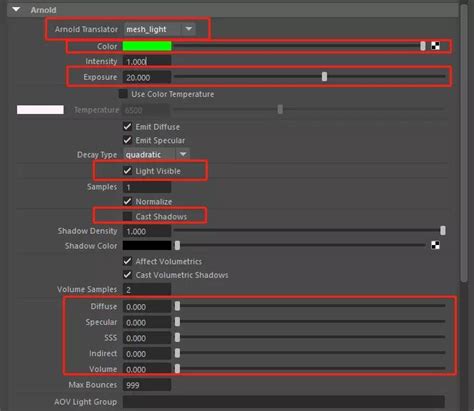Click the Shadow Density slider handle

443,230
